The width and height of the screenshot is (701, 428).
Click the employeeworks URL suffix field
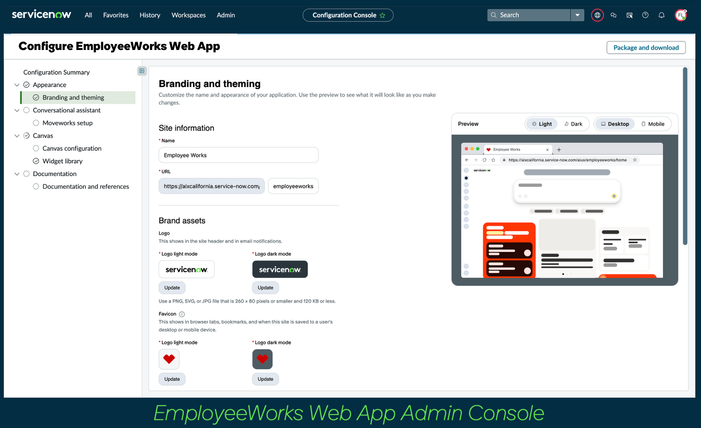[293, 186]
